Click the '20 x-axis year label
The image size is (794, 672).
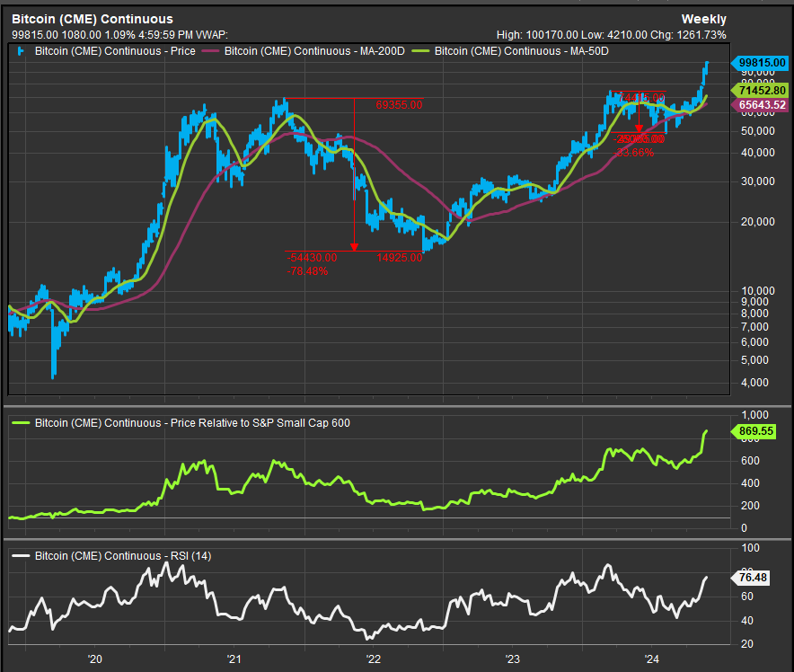(94, 659)
